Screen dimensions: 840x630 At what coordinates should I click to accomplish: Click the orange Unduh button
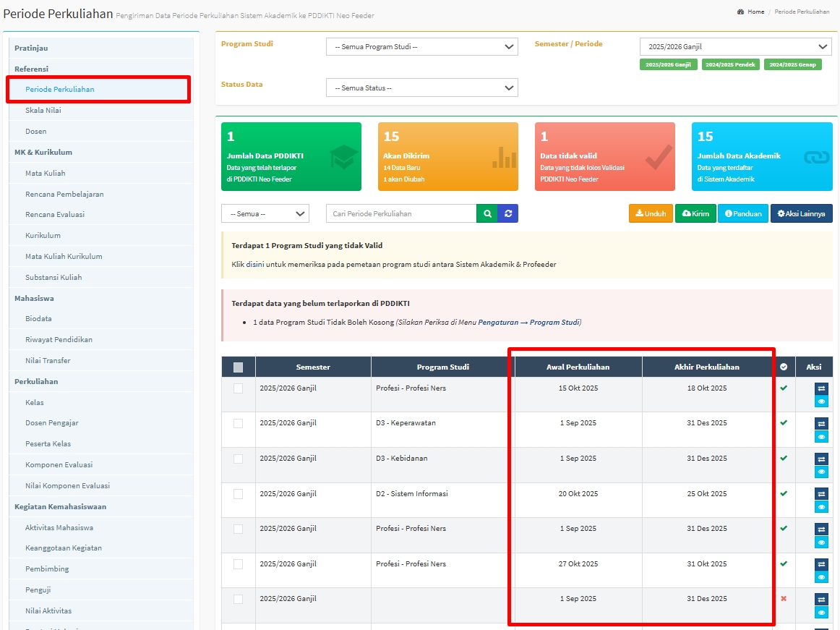pyautogui.click(x=651, y=213)
